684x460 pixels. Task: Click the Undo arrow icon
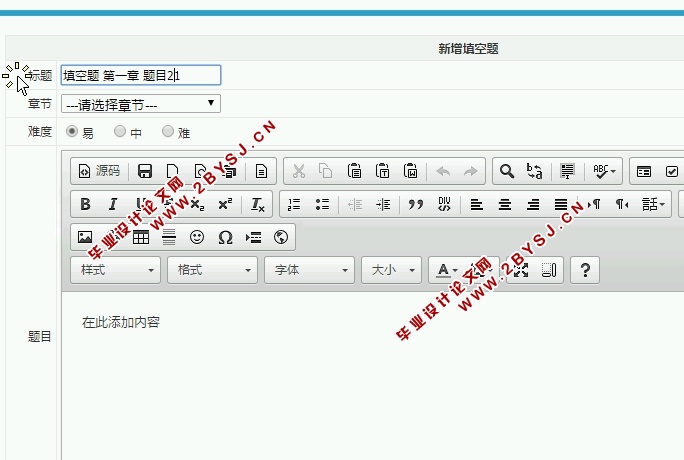[x=443, y=171]
